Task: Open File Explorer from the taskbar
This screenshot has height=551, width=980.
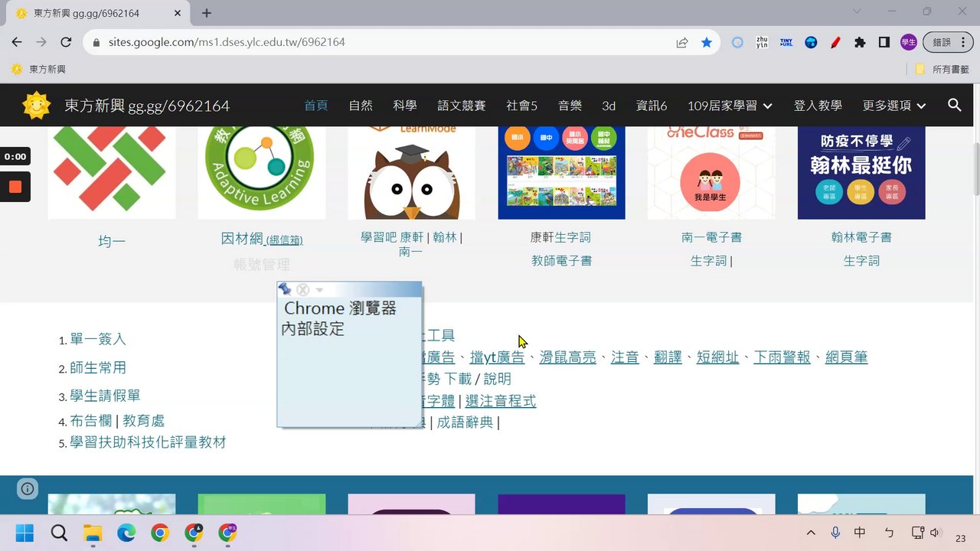Action: coord(93,533)
